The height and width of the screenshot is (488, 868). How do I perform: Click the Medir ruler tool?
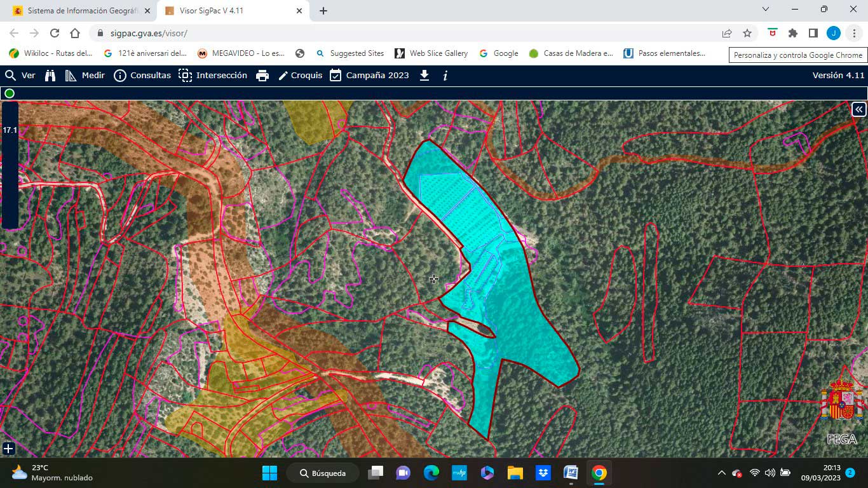tap(85, 76)
